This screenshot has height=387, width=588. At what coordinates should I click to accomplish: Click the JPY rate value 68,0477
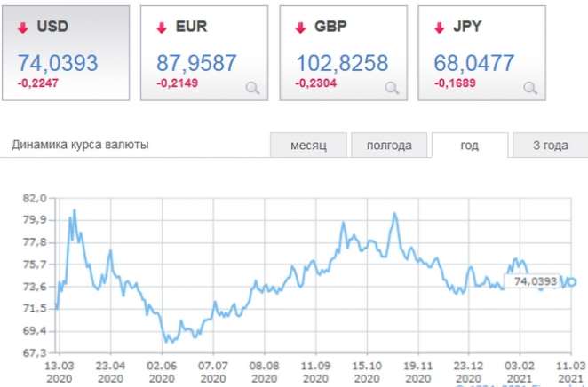click(x=473, y=62)
